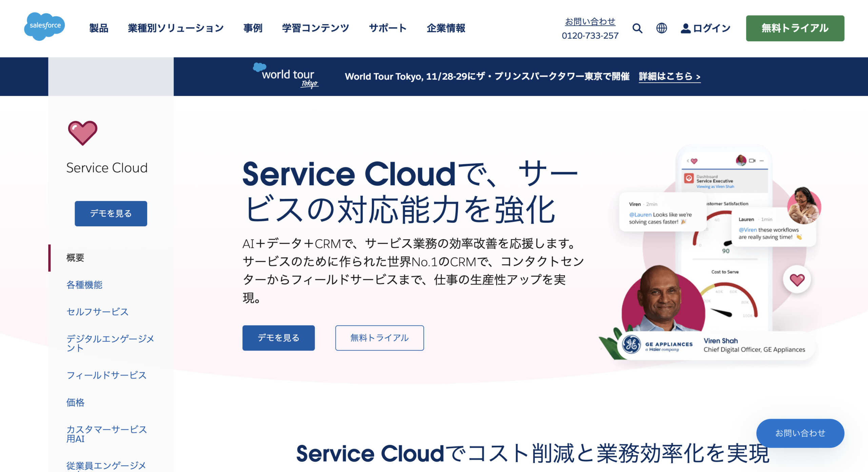The height and width of the screenshot is (472, 868).
Task: Click the person icon beside ログイン
Action: tap(686, 28)
